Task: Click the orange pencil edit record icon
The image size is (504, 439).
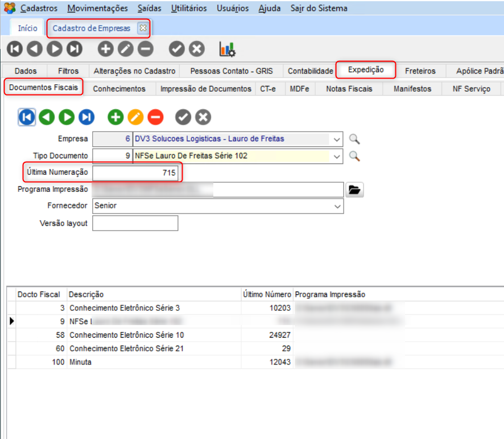Action: [x=135, y=117]
